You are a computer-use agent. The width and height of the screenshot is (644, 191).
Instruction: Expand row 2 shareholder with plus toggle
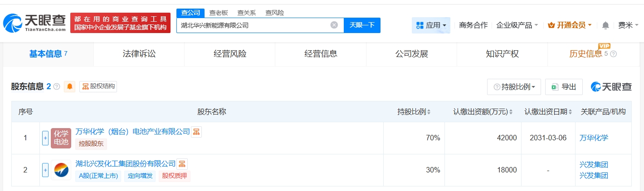click(x=45, y=170)
